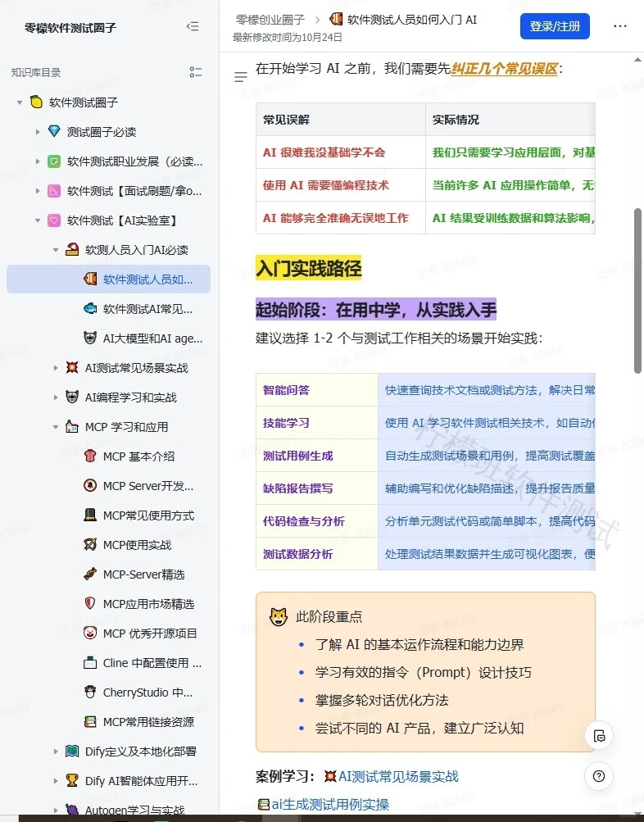The width and height of the screenshot is (644, 822).
Task: Collapse the 软件测试圈子 root node
Action: [x=20, y=102]
